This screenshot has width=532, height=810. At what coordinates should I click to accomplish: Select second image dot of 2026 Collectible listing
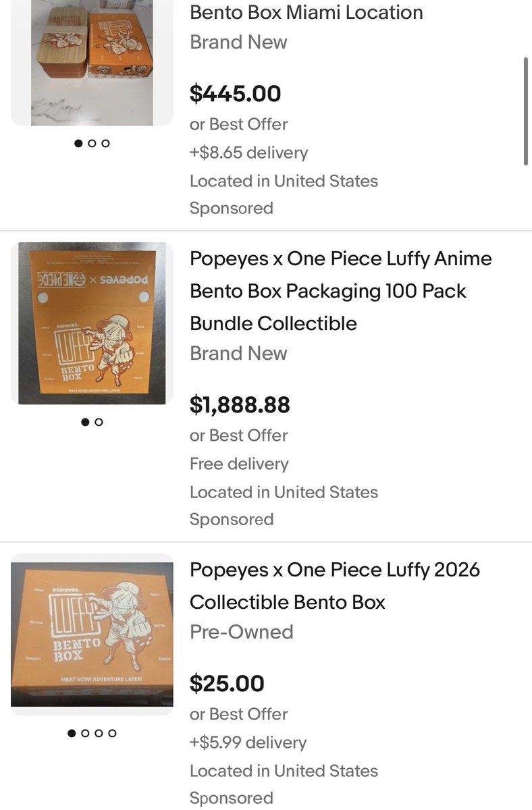click(x=86, y=733)
